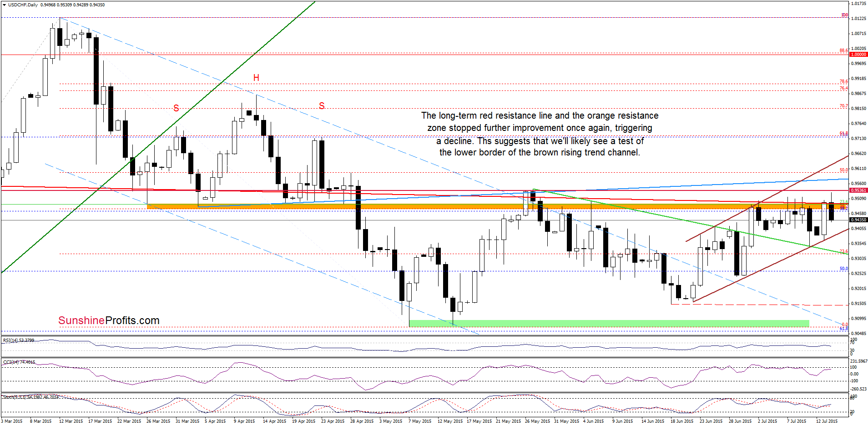Click the -260.523 CCI scale value
868x425 pixels.
click(858, 389)
